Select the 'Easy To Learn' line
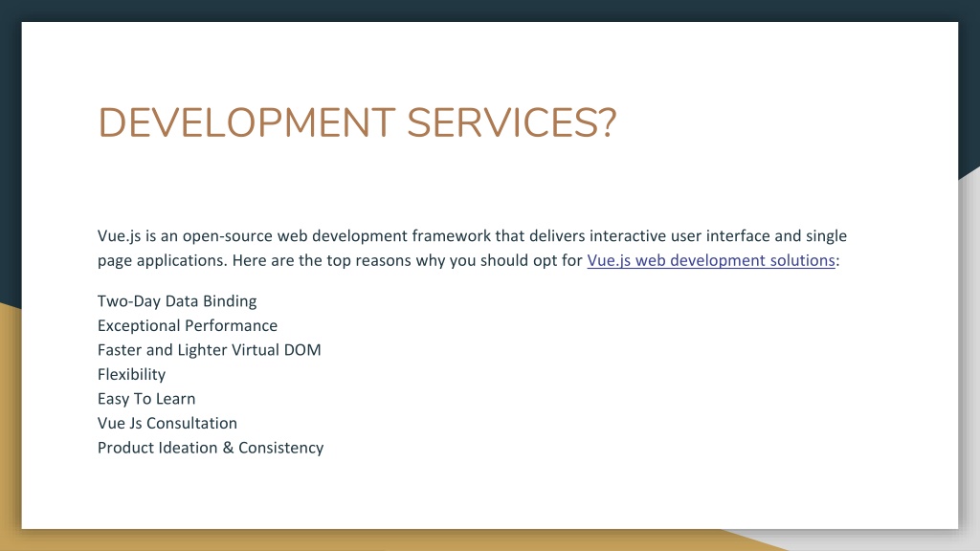Screen dimensions: 980x551 tap(146, 399)
